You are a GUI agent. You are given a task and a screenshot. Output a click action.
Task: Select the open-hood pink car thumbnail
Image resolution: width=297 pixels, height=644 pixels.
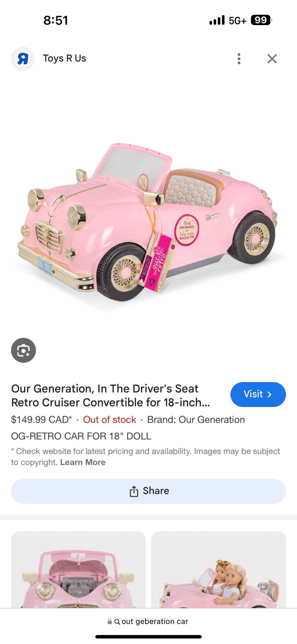[x=78, y=570]
